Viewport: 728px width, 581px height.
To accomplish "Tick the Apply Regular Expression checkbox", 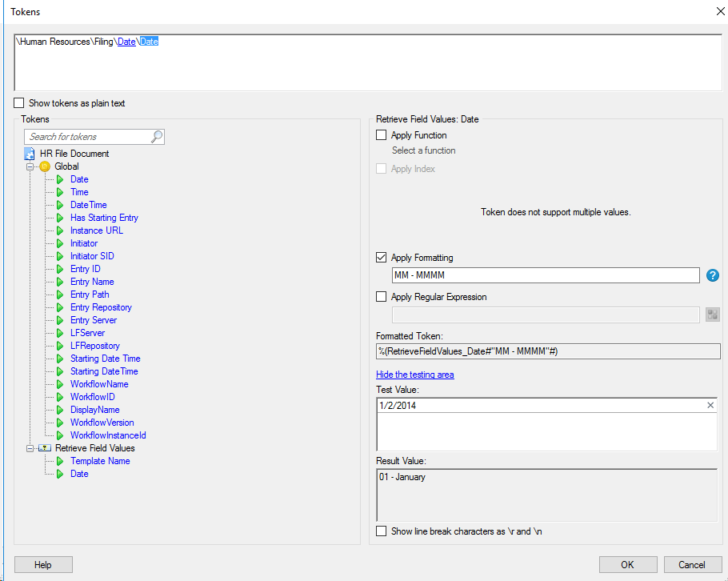I will click(382, 297).
